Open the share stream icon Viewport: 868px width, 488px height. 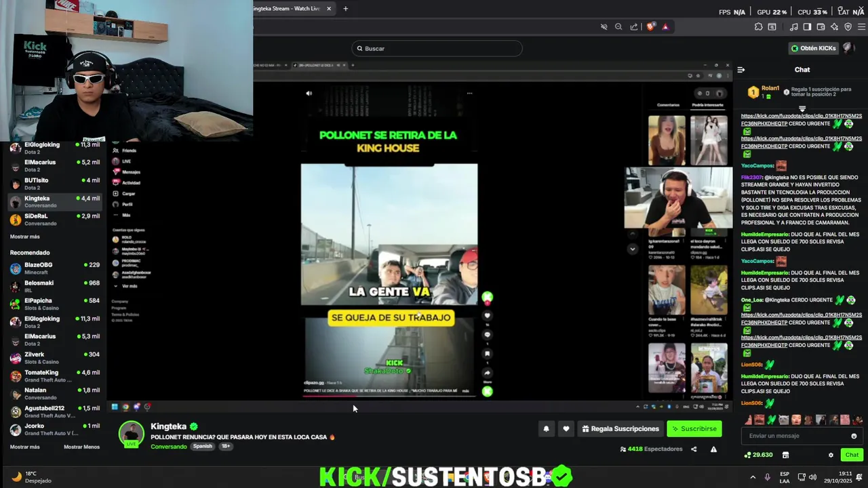[694, 449]
